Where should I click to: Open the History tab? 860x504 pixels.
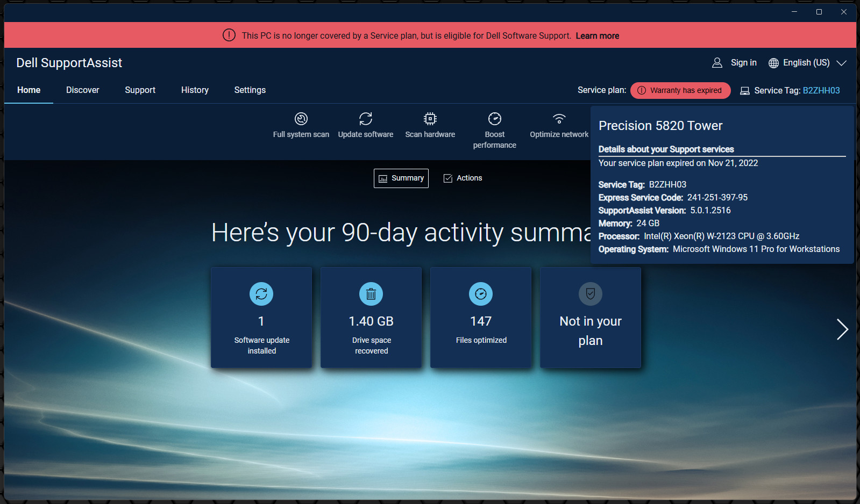tap(195, 90)
